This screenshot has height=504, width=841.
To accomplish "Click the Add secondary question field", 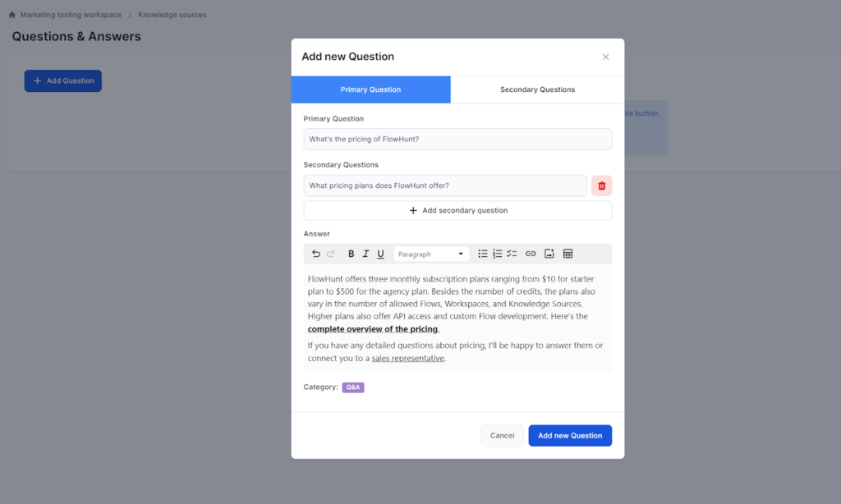I will (x=457, y=210).
